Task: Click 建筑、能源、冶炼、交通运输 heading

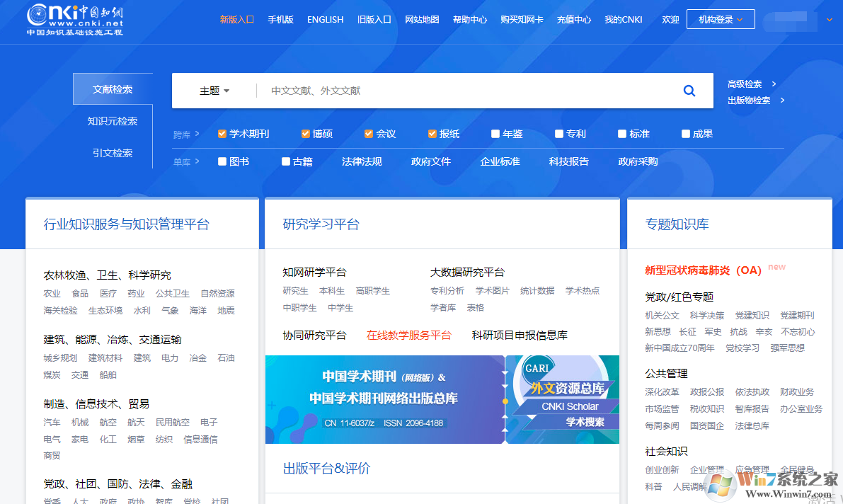Action: 113,339
